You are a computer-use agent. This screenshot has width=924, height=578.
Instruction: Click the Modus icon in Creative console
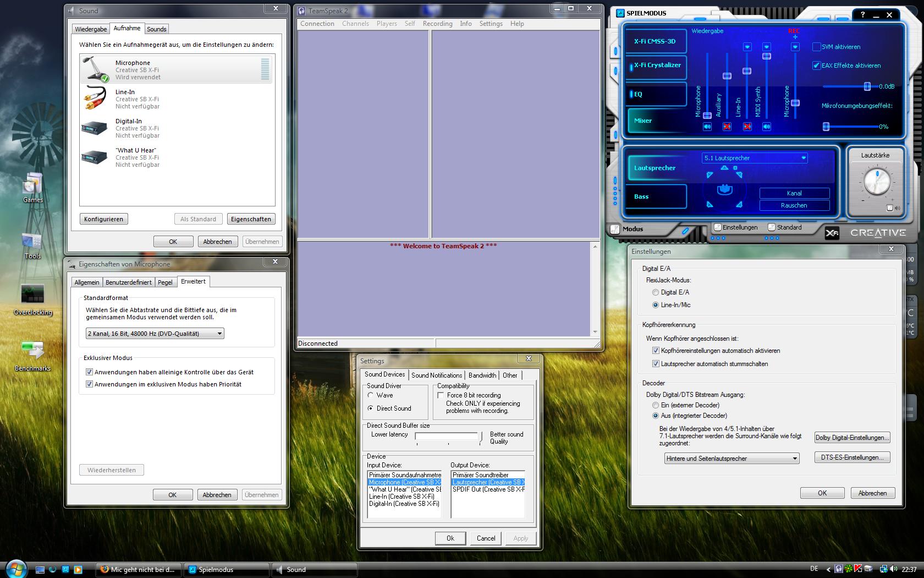click(615, 229)
